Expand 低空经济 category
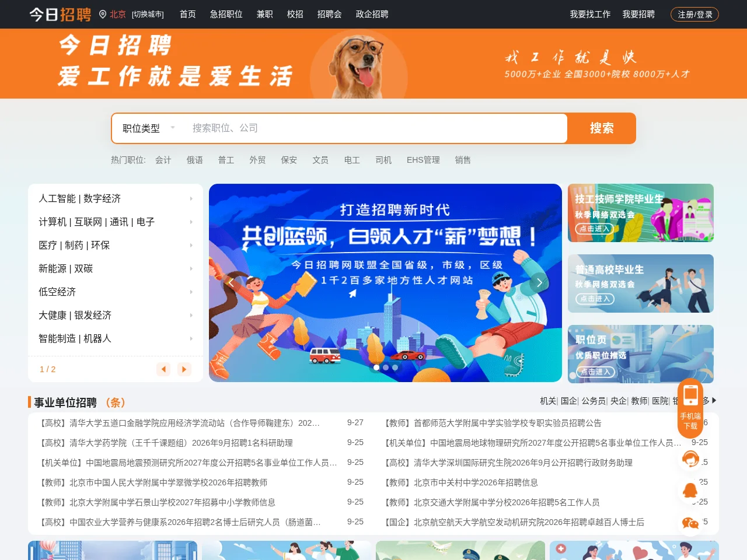Screen dimensions: 747x560 click(x=116, y=292)
